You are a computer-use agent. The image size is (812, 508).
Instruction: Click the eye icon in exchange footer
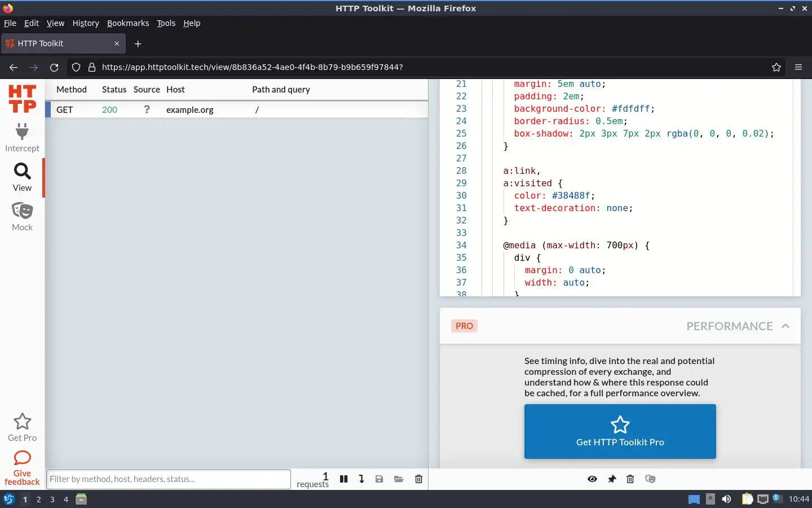[x=592, y=479]
